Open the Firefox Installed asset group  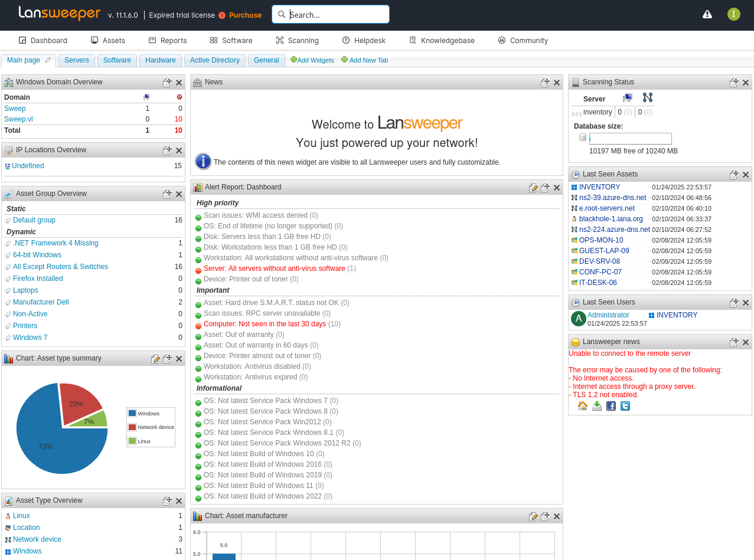coord(38,279)
